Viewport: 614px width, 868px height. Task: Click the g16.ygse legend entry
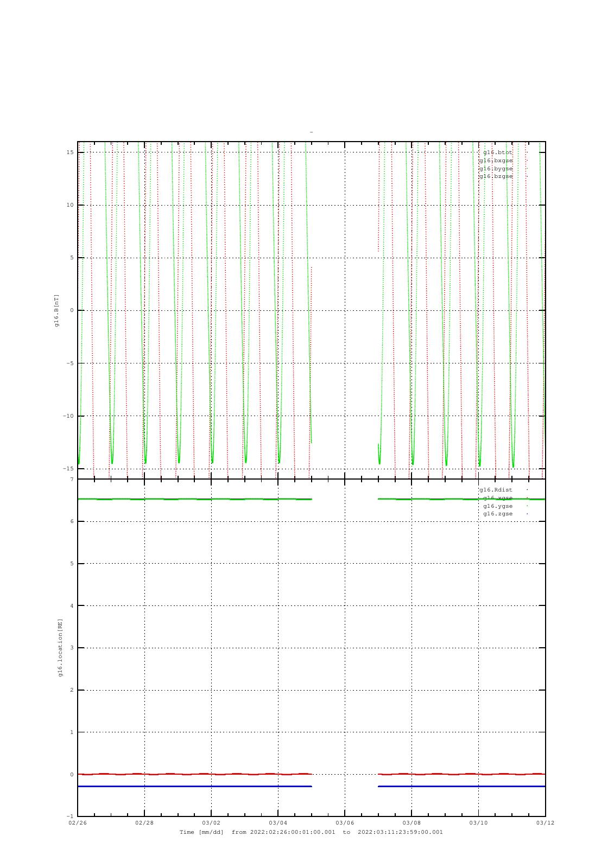pyautogui.click(x=498, y=506)
